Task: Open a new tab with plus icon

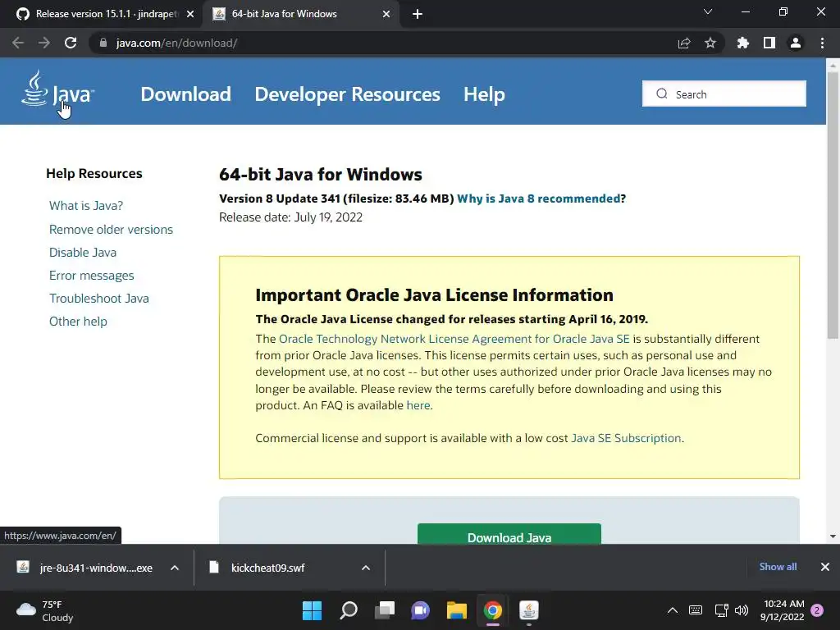Action: 418,14
